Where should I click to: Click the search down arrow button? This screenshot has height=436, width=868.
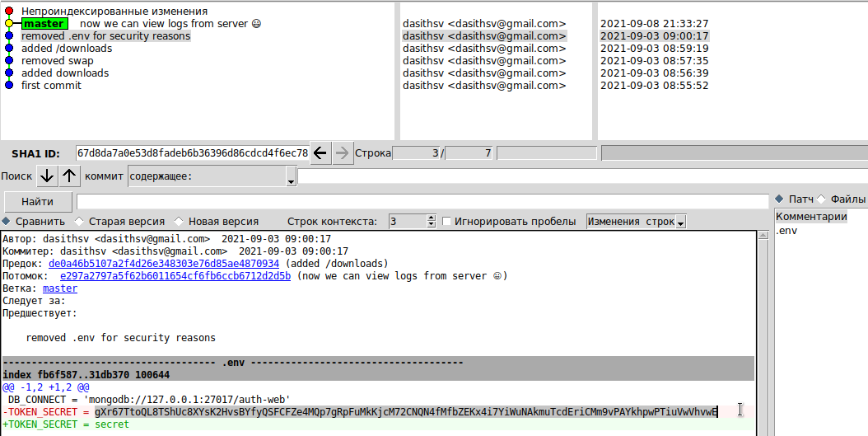click(x=47, y=176)
